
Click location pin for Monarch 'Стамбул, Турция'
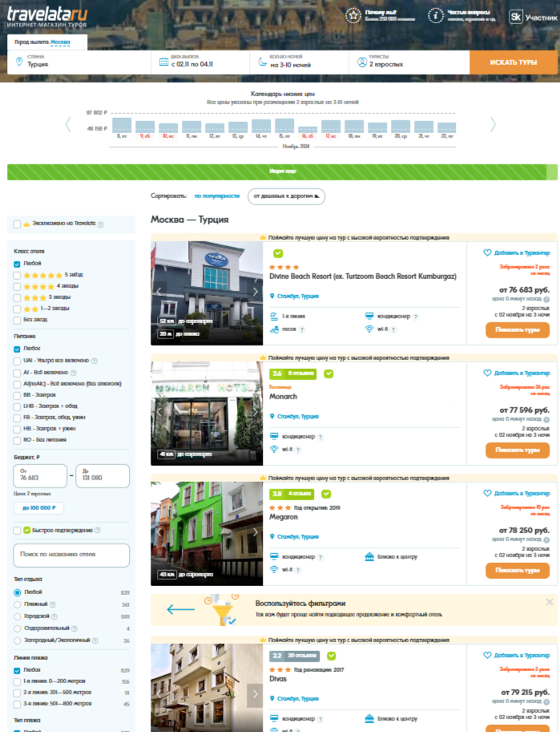click(272, 416)
